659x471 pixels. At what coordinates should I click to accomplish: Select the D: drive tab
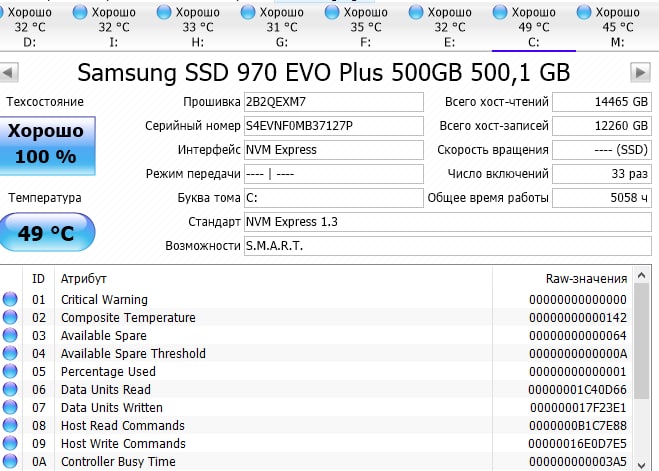point(29,27)
